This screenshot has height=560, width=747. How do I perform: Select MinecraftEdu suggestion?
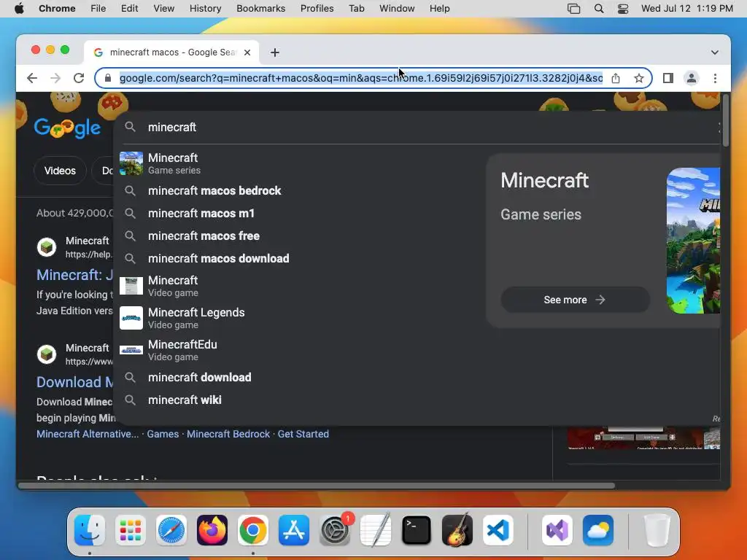coord(300,350)
